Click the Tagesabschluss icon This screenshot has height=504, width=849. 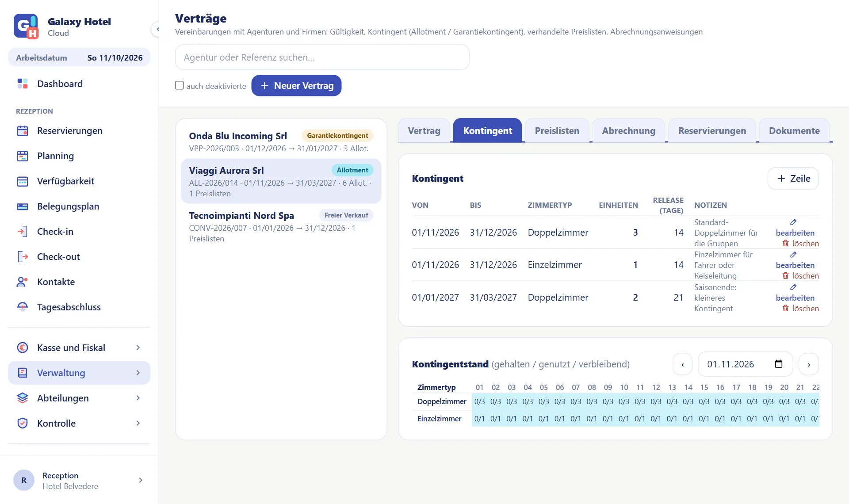pos(23,307)
